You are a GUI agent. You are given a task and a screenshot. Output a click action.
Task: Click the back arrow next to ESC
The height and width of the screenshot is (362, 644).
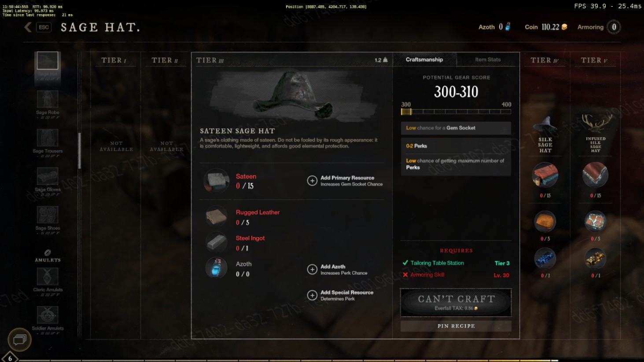(x=28, y=27)
